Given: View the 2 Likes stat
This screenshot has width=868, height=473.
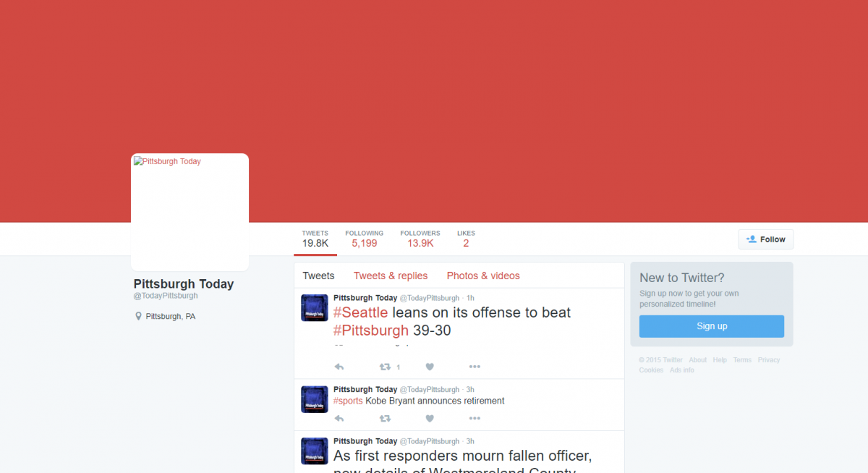Looking at the screenshot, I should click(466, 239).
